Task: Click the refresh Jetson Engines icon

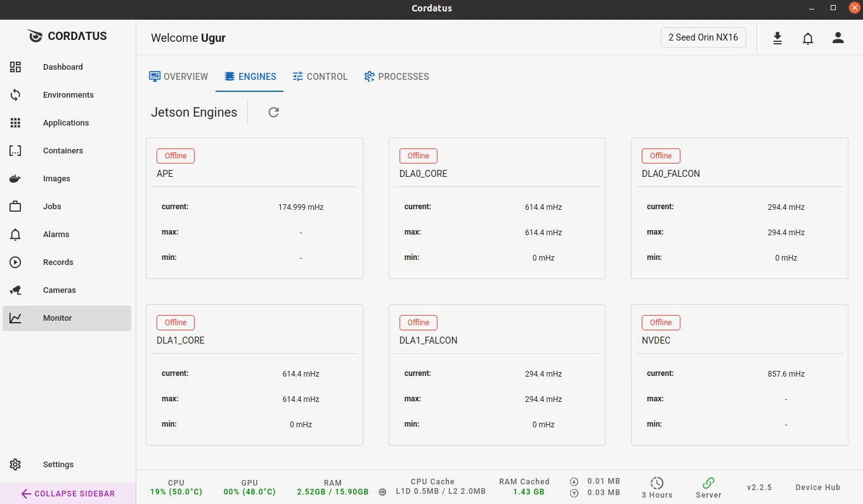Action: pos(273,112)
